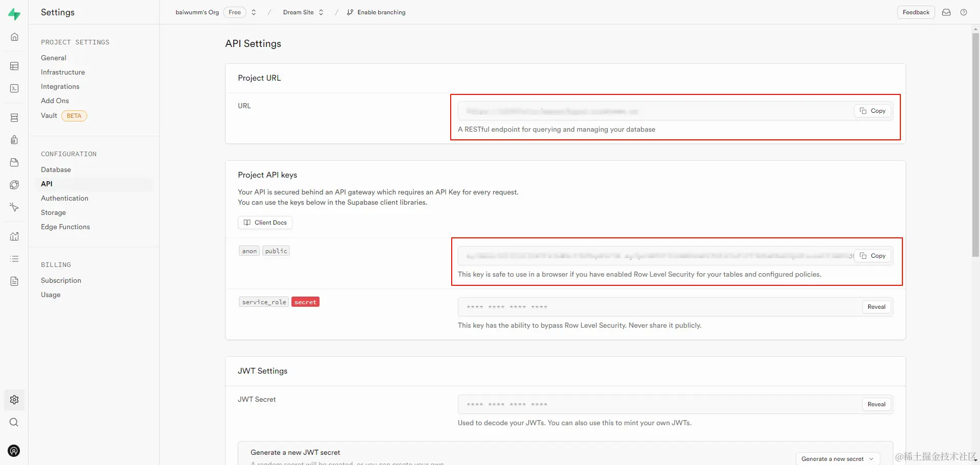Open the Logs list icon
Viewport: 980px width, 465px height.
tap(14, 259)
